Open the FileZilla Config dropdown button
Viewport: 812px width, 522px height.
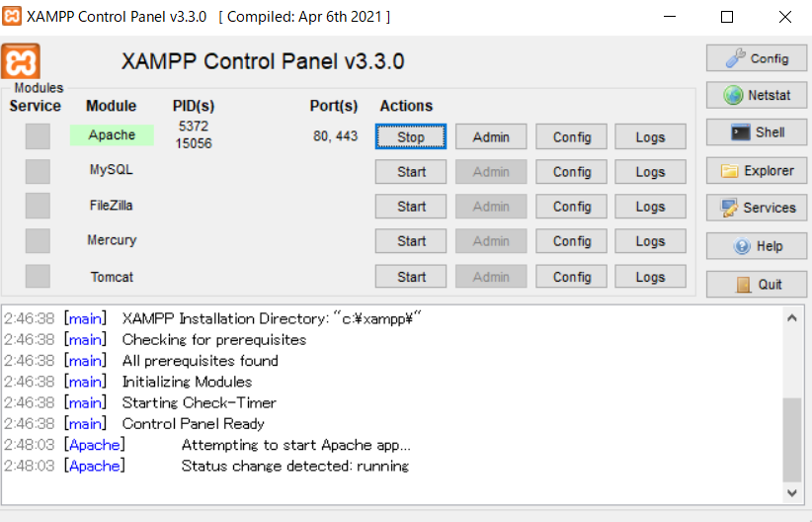point(571,207)
